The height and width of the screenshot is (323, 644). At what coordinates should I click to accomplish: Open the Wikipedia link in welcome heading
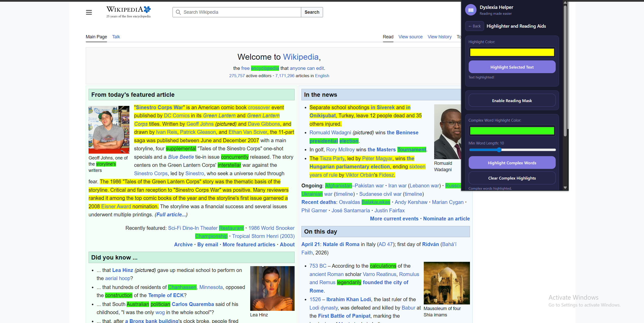(x=301, y=57)
